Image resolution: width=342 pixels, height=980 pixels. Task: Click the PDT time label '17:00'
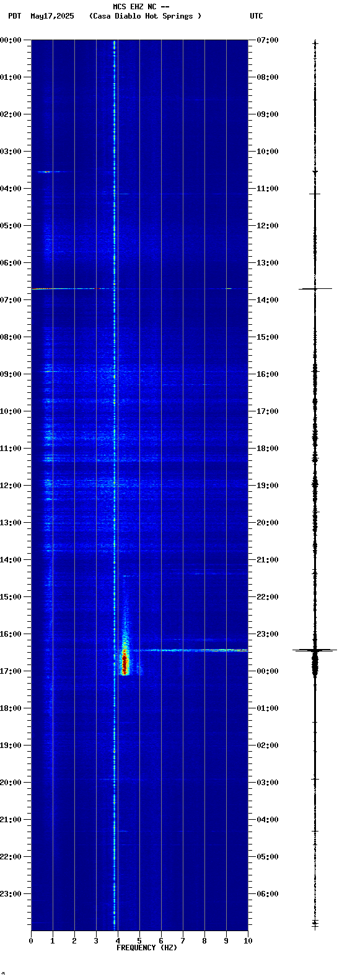11,671
